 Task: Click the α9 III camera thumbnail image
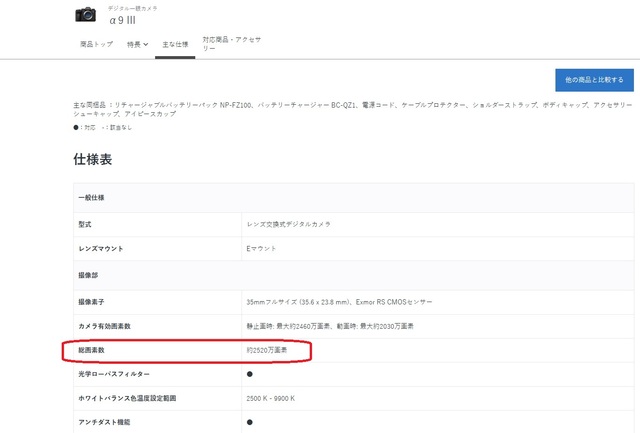[88, 14]
